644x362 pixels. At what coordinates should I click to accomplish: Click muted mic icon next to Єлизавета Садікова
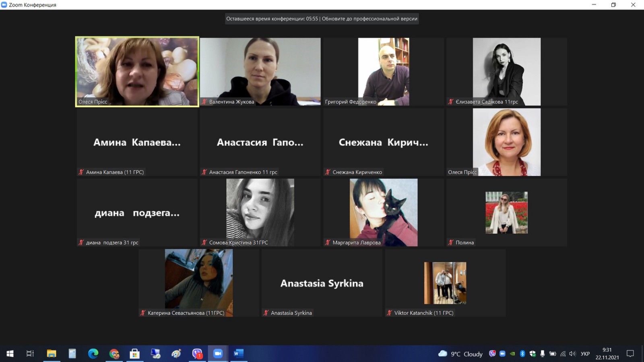click(451, 102)
